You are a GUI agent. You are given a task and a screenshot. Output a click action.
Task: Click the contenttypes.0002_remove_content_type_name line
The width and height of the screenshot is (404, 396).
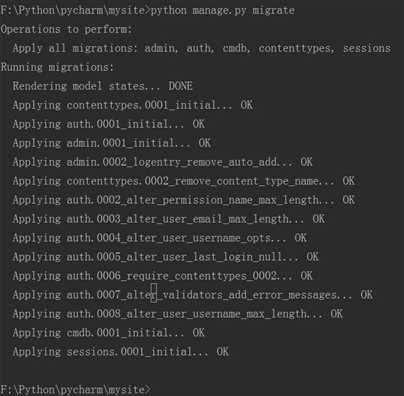point(184,181)
